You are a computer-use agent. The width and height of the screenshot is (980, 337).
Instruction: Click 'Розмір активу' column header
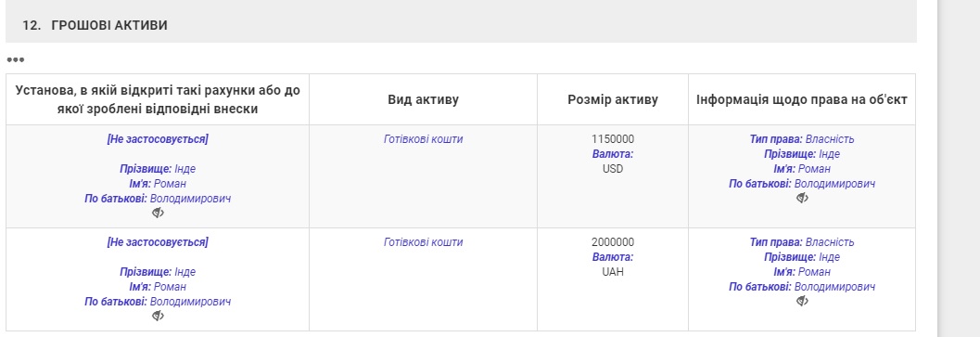tap(613, 99)
